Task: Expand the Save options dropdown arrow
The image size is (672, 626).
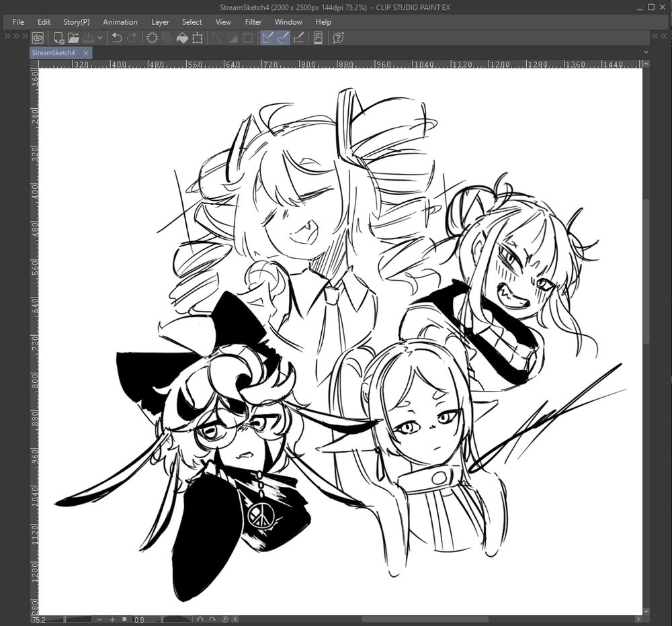Action: [x=100, y=38]
